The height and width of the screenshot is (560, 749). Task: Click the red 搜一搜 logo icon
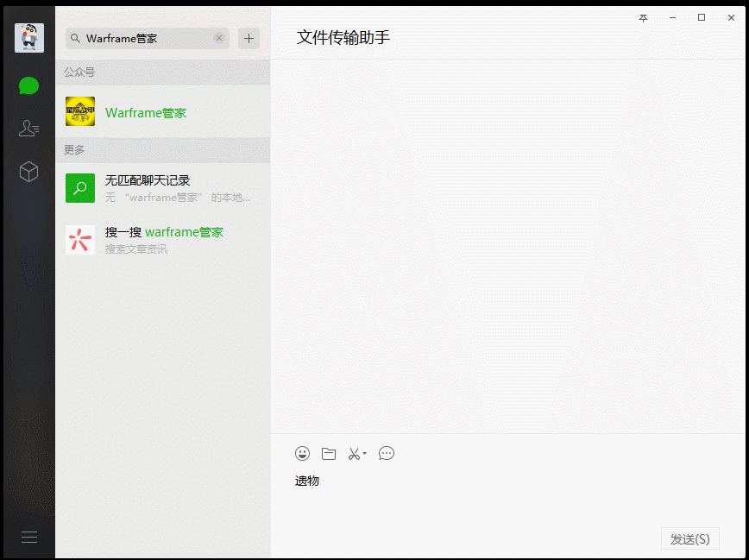click(80, 240)
